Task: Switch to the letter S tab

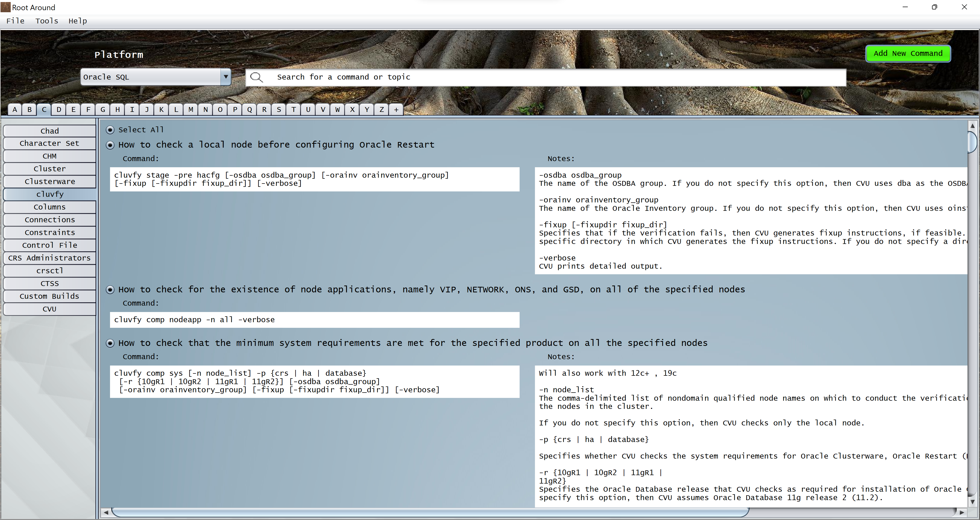Action: [279, 109]
